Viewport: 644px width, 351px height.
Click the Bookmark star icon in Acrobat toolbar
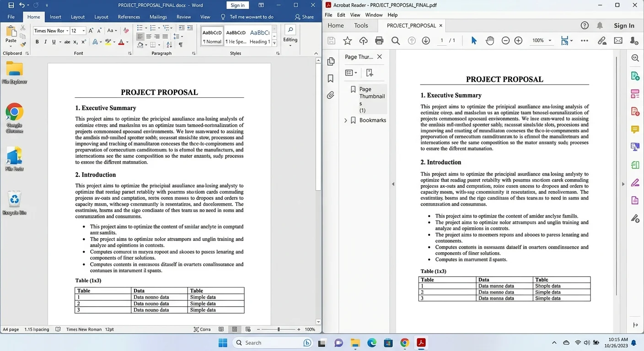(348, 41)
